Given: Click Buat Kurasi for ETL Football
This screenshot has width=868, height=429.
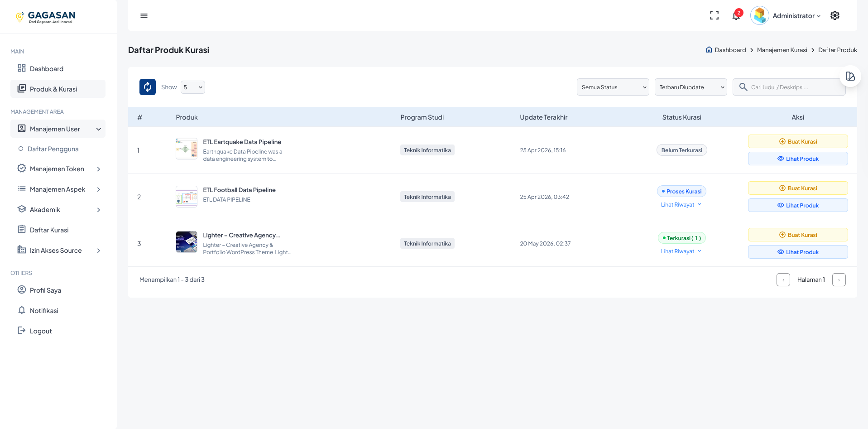Looking at the screenshot, I should tap(798, 188).
